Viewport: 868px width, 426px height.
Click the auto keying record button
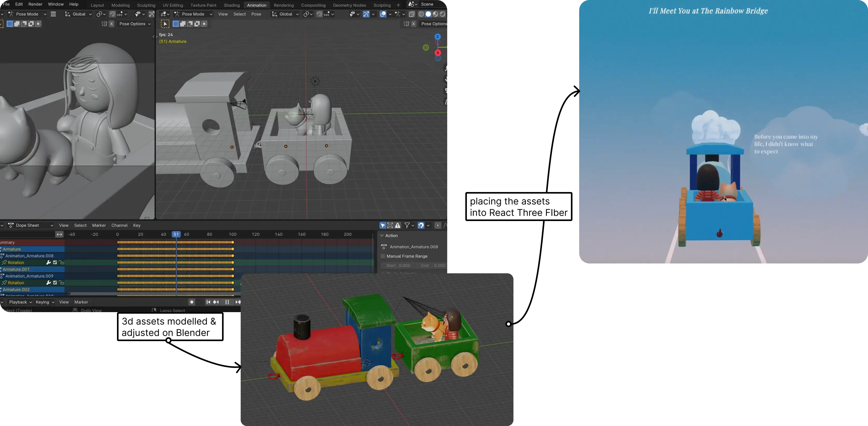(192, 302)
